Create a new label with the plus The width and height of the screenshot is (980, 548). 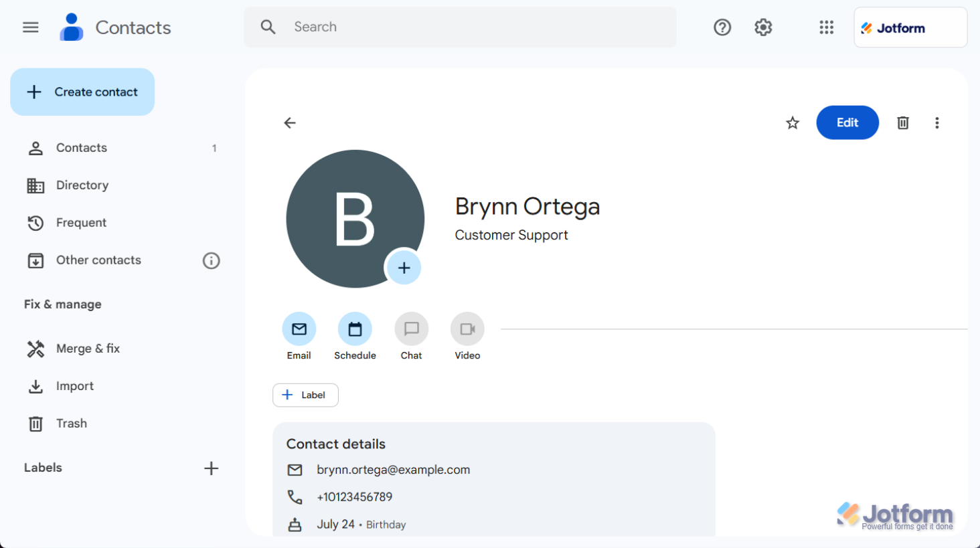tap(211, 468)
